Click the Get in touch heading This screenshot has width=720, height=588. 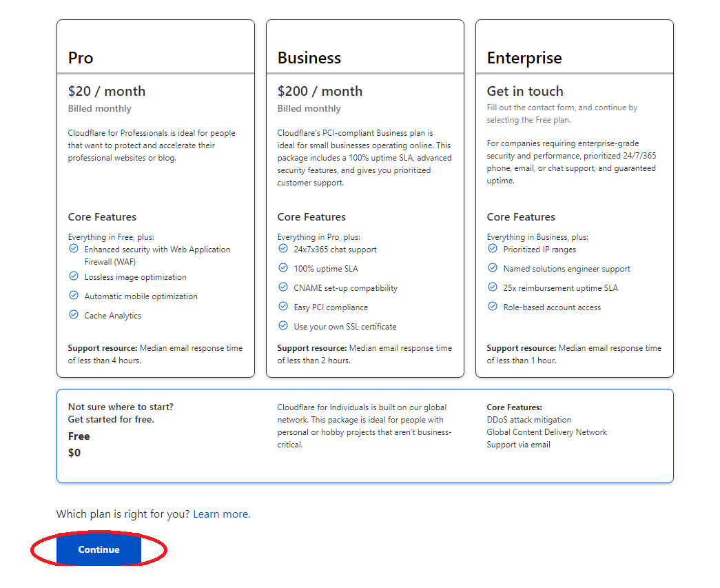[525, 91]
